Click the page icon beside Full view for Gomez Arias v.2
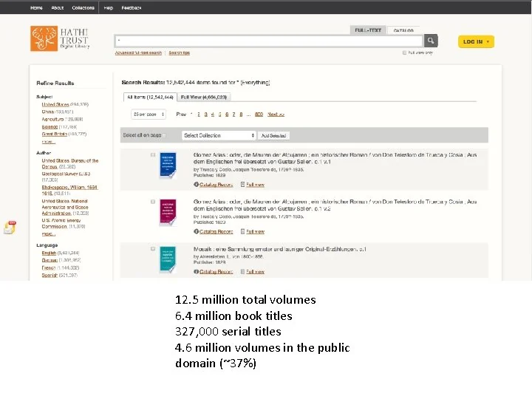This screenshot has width=532, height=399. click(242, 231)
